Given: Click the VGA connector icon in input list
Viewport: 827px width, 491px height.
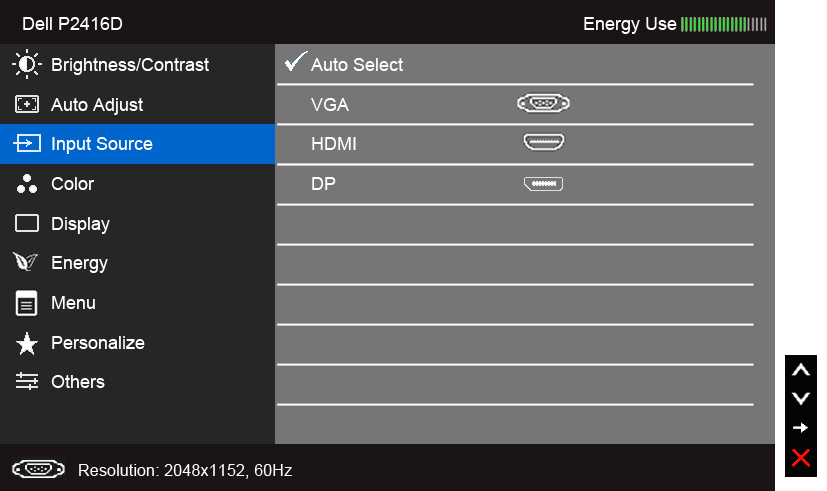Looking at the screenshot, I should pos(543,103).
